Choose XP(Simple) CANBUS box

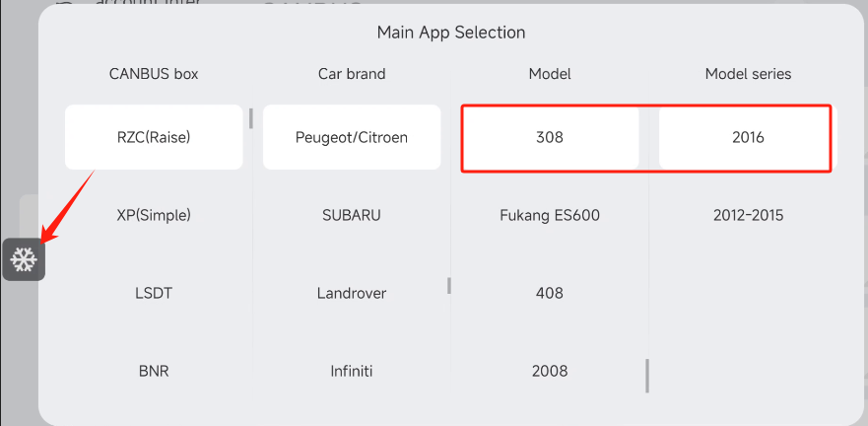pos(154,215)
